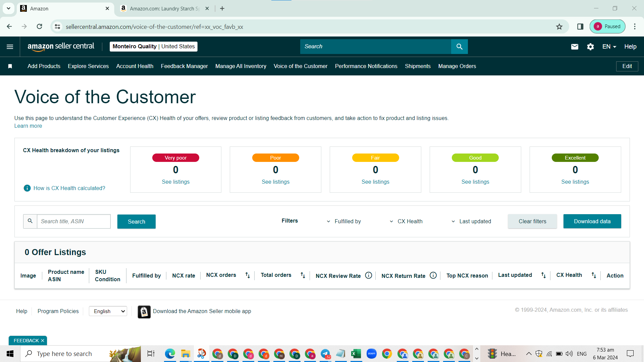
Task: Click the browser address bar URL
Action: pyautogui.click(x=154, y=27)
